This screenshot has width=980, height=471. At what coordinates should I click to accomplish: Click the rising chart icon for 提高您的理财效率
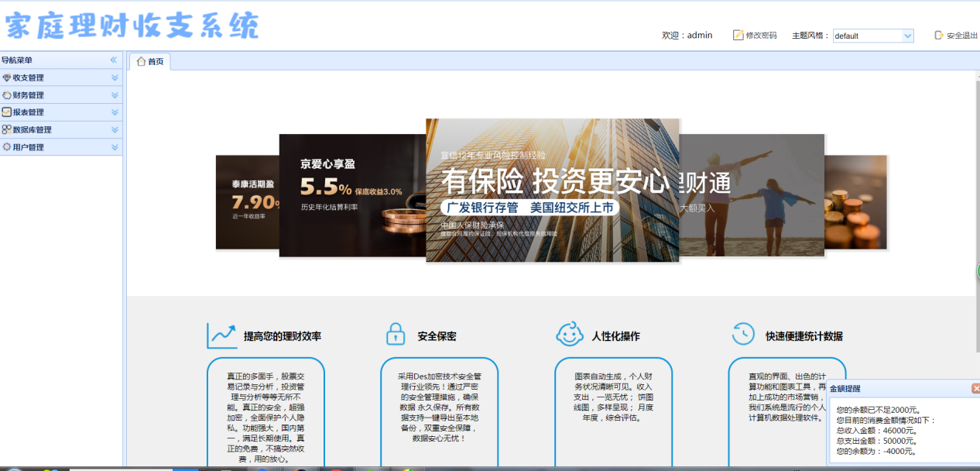[x=221, y=335]
